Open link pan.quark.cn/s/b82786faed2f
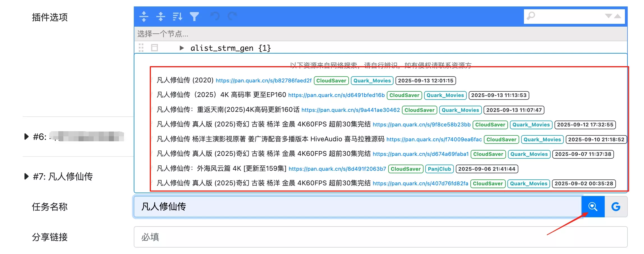This screenshot has width=644, height=254. 264,80
